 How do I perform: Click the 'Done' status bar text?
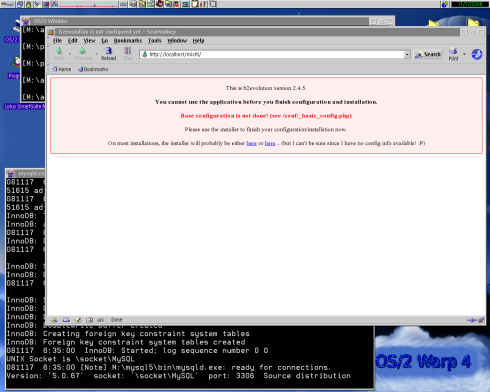click(x=116, y=320)
